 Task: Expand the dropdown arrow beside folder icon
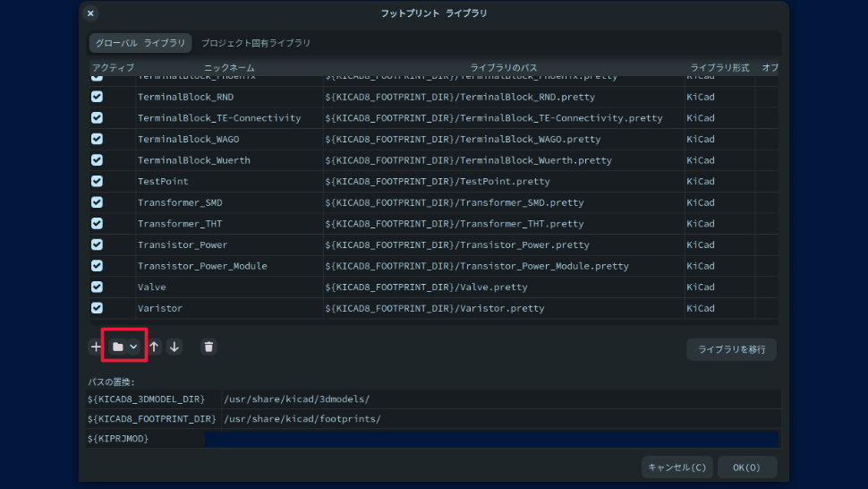pos(134,347)
